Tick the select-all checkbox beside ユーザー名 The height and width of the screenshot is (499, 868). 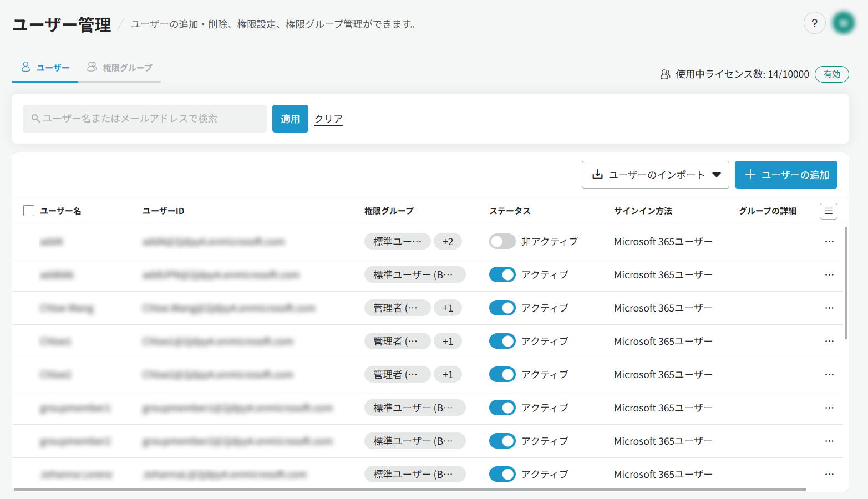(29, 211)
